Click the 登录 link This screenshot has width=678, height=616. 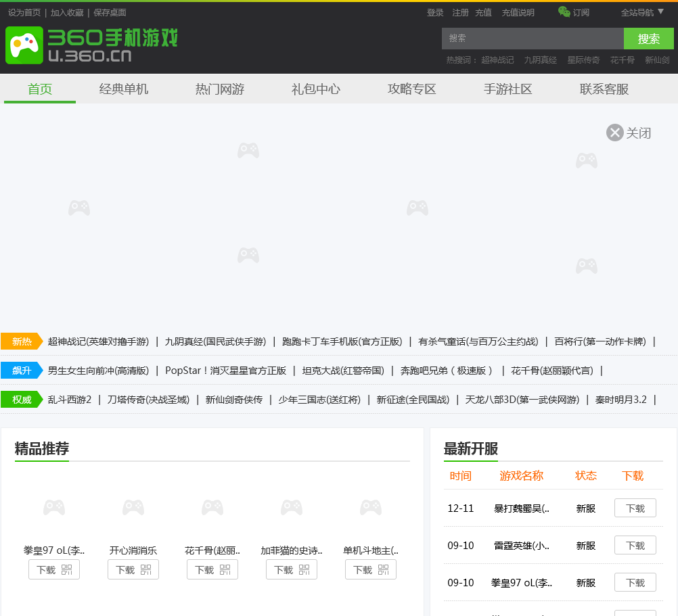(x=435, y=13)
